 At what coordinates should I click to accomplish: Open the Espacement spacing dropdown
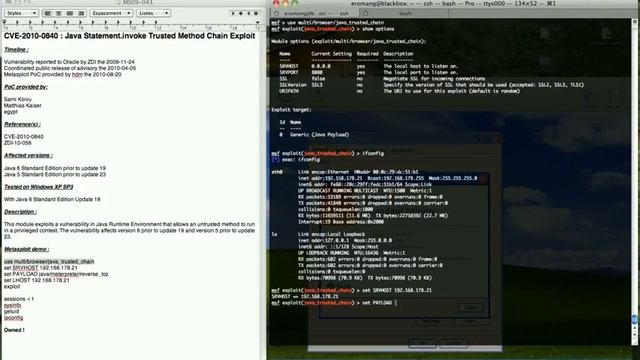pos(111,13)
